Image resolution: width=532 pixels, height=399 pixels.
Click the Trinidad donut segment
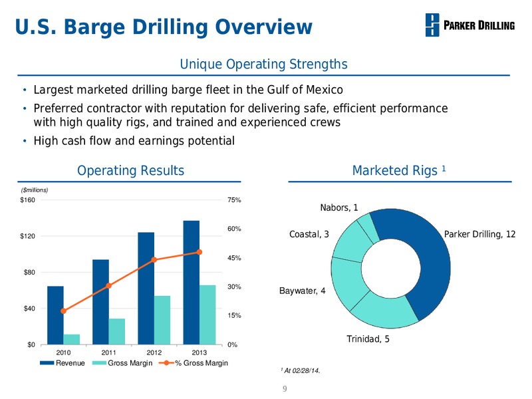coord(387,312)
